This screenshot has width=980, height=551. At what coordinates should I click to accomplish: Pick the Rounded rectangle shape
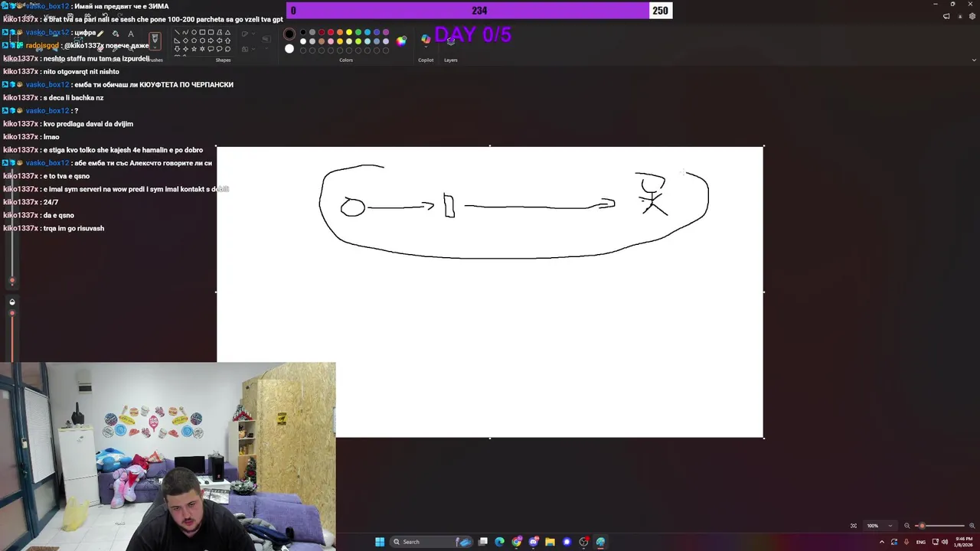click(211, 32)
